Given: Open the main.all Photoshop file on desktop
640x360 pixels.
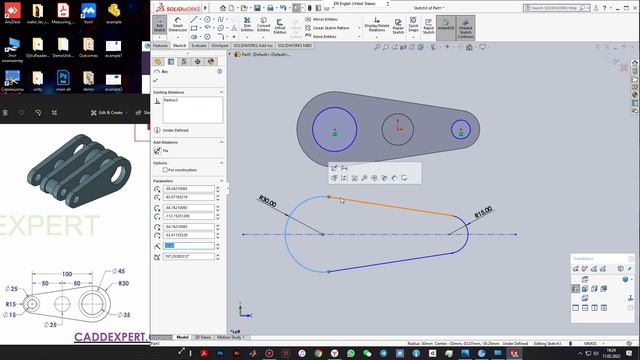Looking at the screenshot, I should pos(63,81).
